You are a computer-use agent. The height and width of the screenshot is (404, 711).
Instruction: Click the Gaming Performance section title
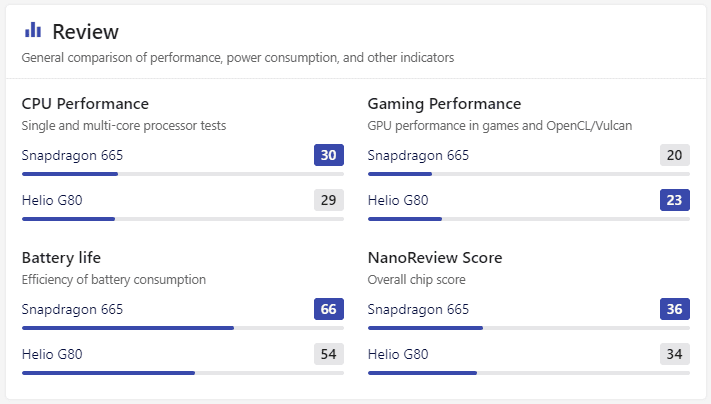coord(444,104)
